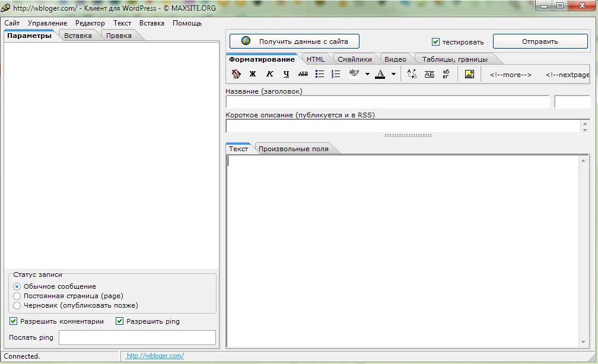Screen dimensions: 598x364
Task: Click the short description scroll down arrow
Action: pyautogui.click(x=586, y=130)
